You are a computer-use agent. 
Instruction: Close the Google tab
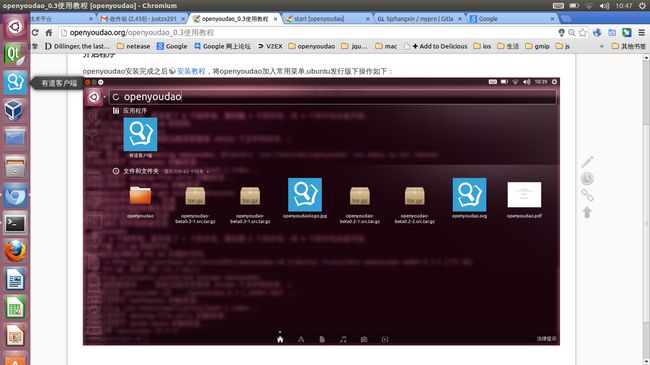tap(552, 19)
